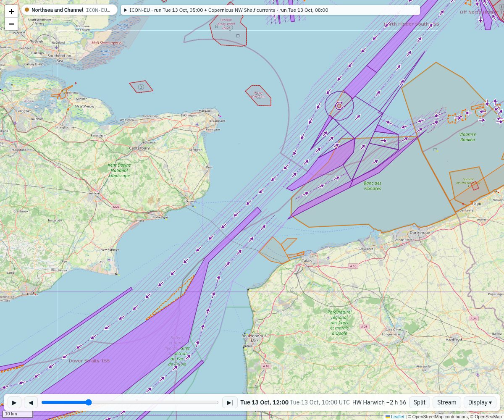The width and height of the screenshot is (504, 420).
Task: Click the HW Harwich tide offset text
Action: coord(379,402)
